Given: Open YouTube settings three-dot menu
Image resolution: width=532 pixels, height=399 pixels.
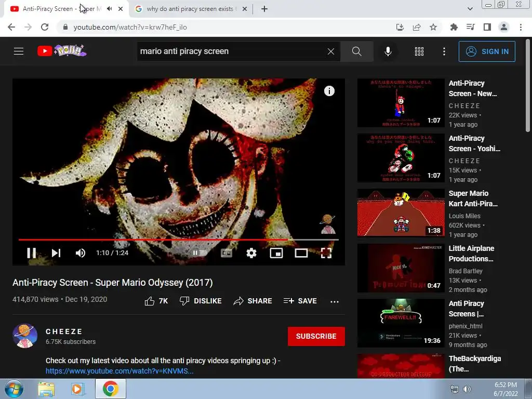Looking at the screenshot, I should 444,51.
